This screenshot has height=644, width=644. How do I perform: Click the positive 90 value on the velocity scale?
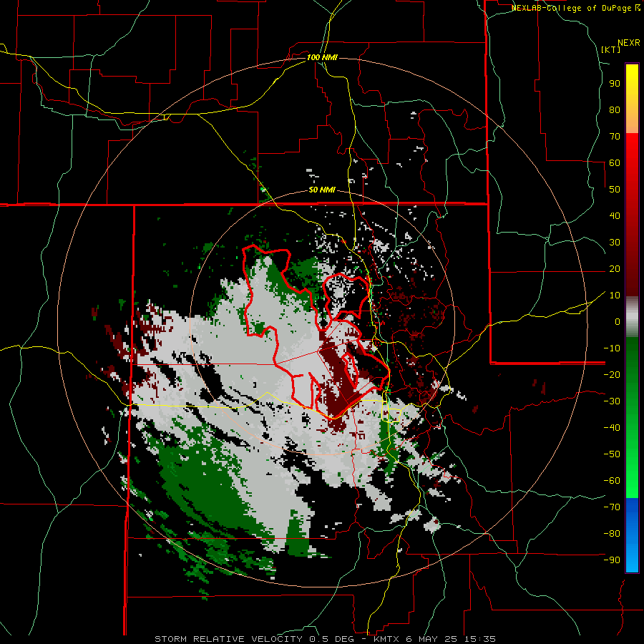pos(615,84)
